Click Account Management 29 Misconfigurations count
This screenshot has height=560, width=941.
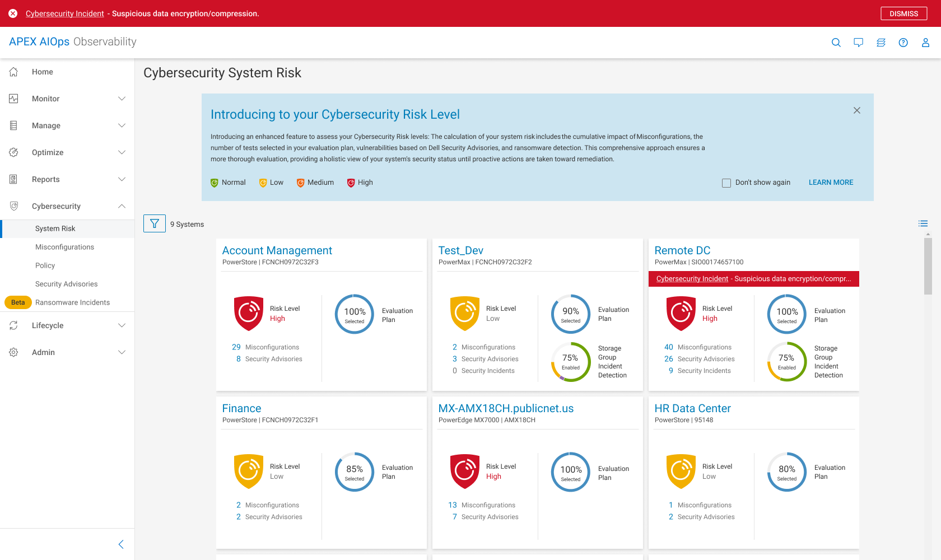(236, 347)
